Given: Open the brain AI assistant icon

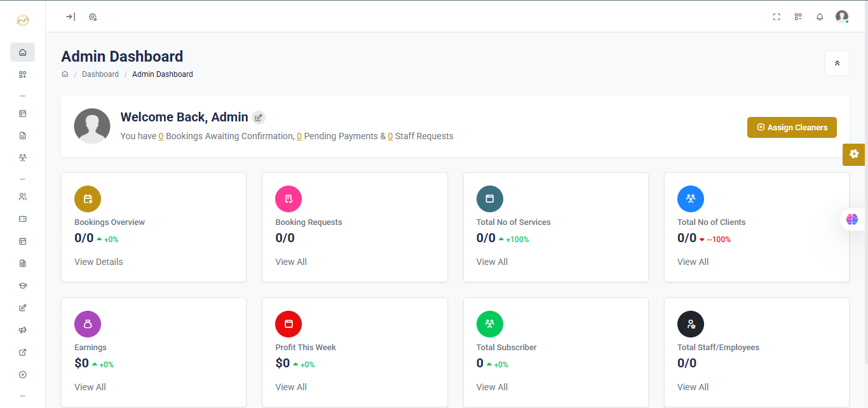Looking at the screenshot, I should click(x=852, y=219).
